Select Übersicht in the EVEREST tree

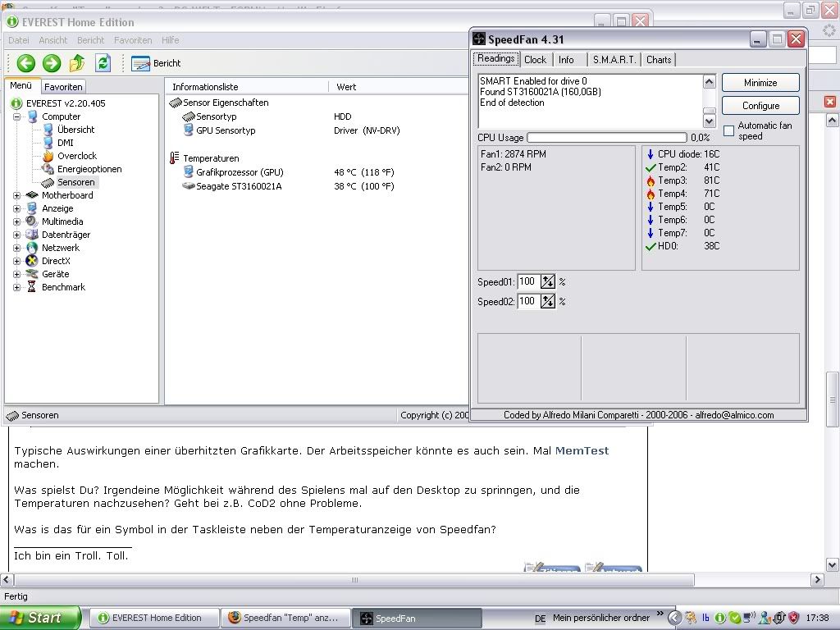(x=75, y=130)
